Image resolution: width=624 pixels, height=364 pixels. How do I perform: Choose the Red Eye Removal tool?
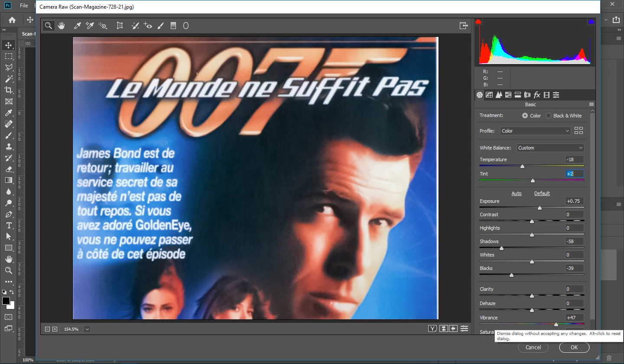coord(148,26)
